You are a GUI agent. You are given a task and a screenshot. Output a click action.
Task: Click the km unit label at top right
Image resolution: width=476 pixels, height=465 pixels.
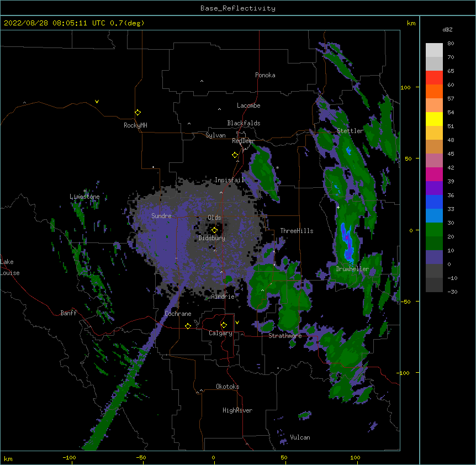[x=411, y=23]
